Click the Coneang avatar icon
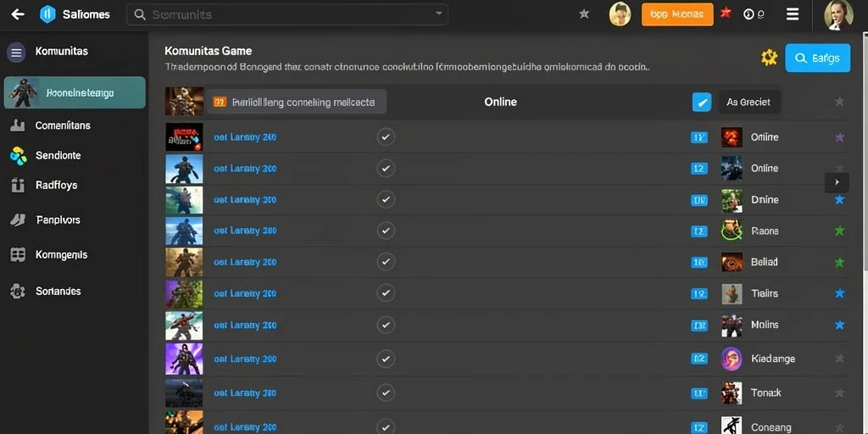The width and height of the screenshot is (868, 434). point(732,426)
